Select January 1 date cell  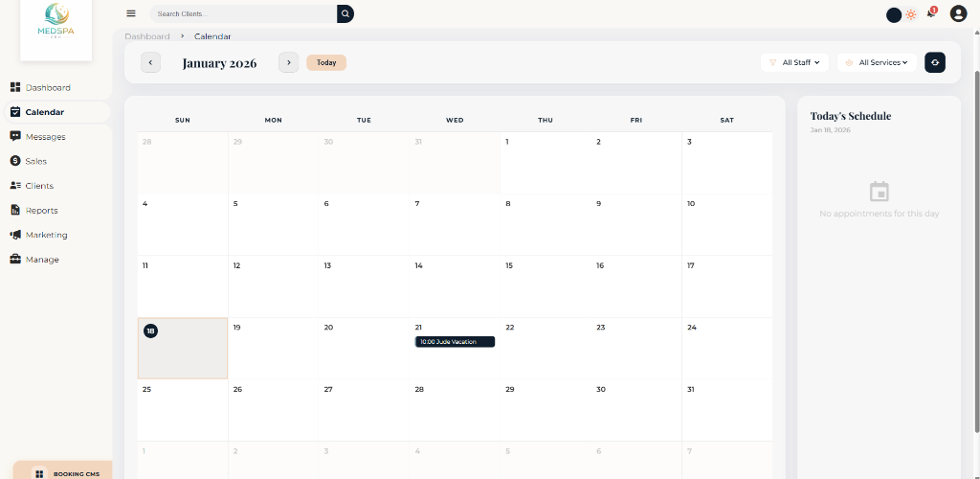pyautogui.click(x=546, y=163)
